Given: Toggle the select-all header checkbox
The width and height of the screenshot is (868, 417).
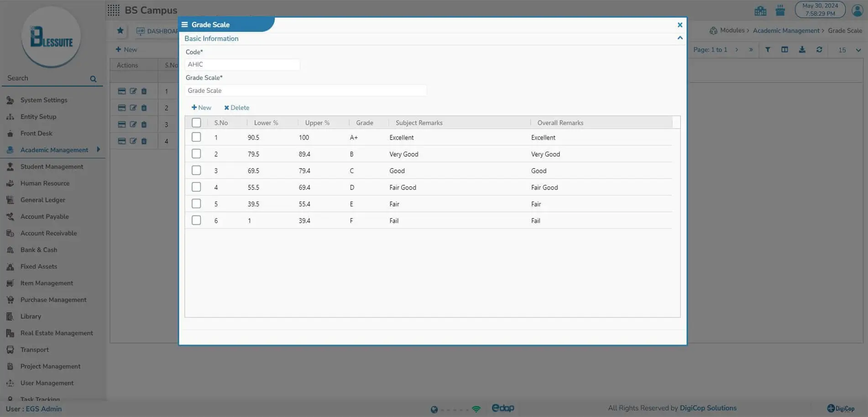Looking at the screenshot, I should (196, 122).
